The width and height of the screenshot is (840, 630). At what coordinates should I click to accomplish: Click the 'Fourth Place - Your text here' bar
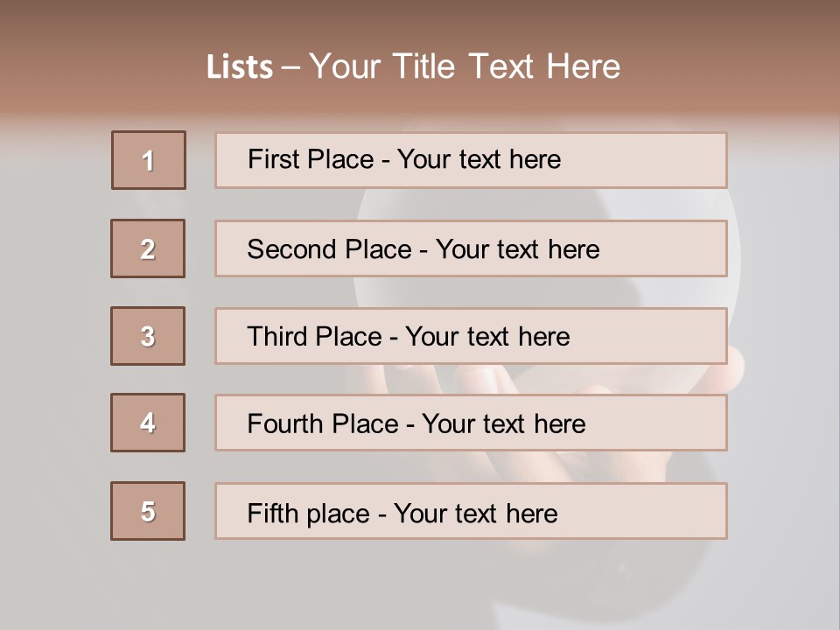click(x=471, y=423)
